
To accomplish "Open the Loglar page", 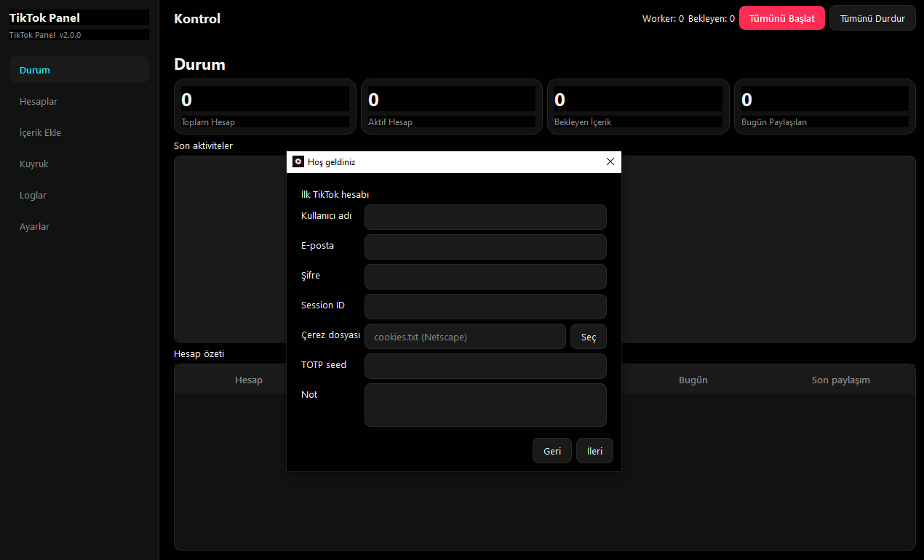I will pyautogui.click(x=79, y=195).
